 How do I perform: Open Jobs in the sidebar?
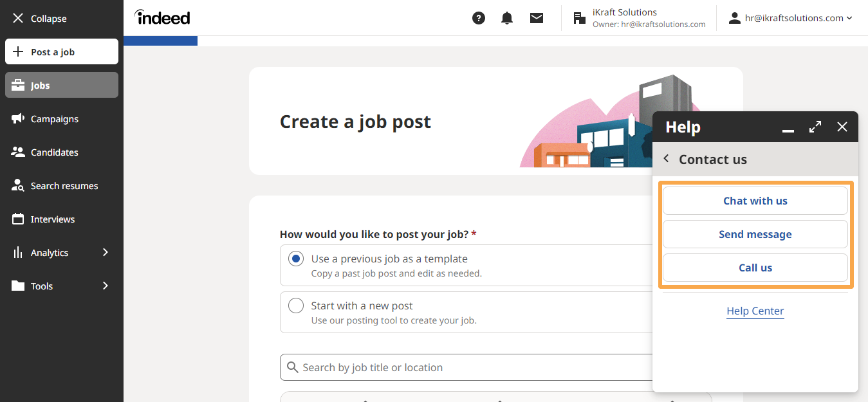point(62,85)
